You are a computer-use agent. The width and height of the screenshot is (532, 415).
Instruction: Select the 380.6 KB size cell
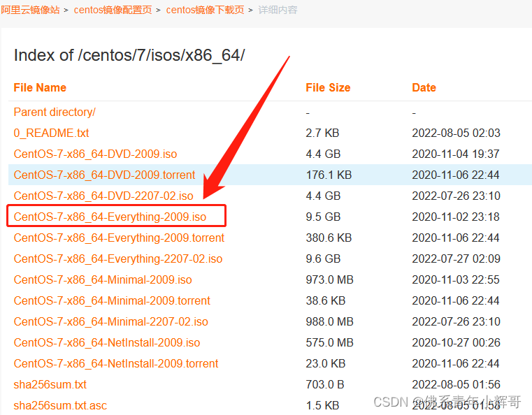pyautogui.click(x=329, y=238)
